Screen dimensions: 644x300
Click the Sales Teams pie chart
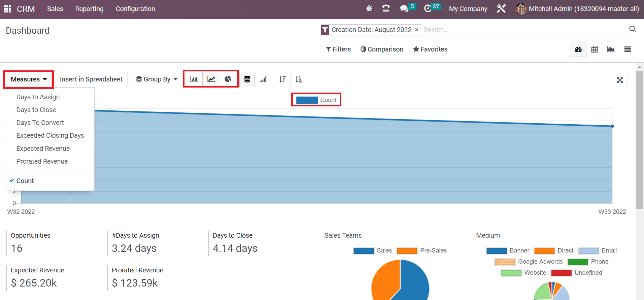point(400,280)
